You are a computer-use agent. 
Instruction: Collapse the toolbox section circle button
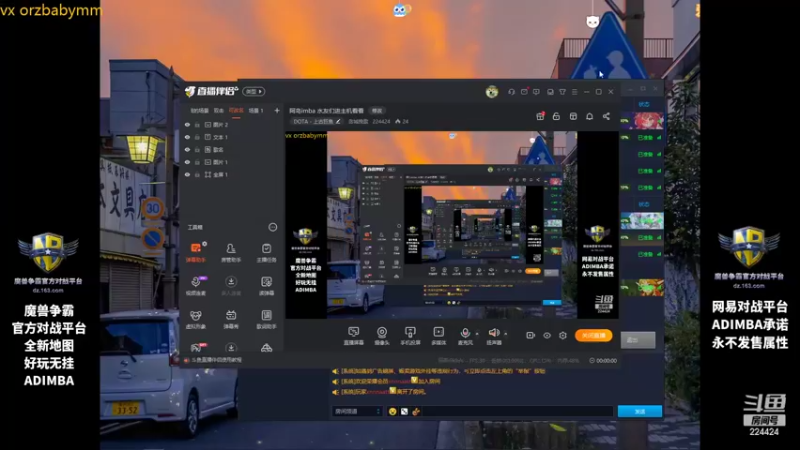[x=273, y=227]
